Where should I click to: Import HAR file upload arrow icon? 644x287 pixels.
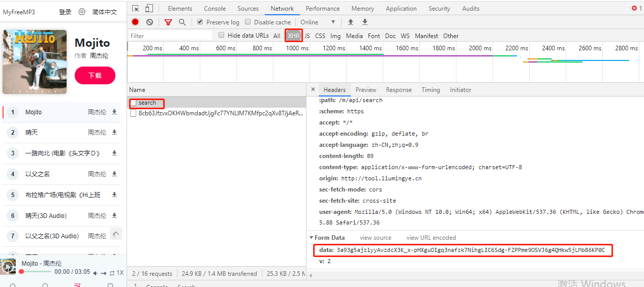tap(351, 22)
